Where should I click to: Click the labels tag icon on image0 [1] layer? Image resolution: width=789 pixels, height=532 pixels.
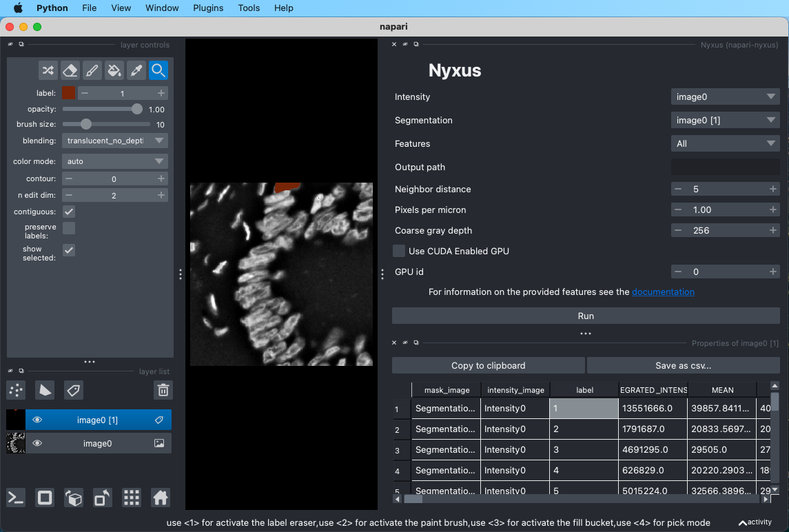click(x=159, y=420)
